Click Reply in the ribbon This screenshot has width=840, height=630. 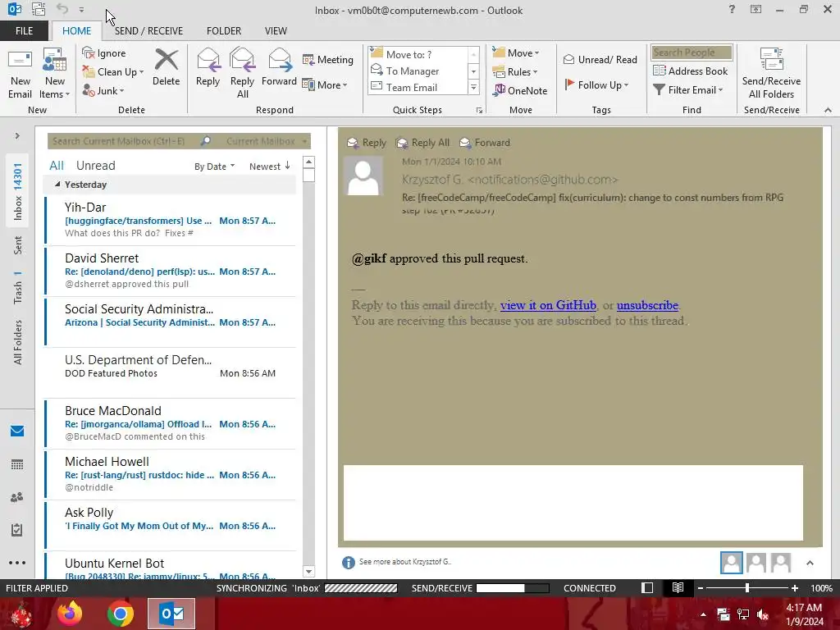(x=208, y=67)
